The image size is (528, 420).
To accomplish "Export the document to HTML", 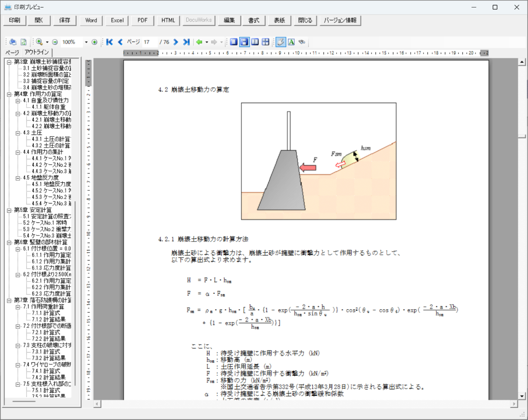I will tap(168, 21).
